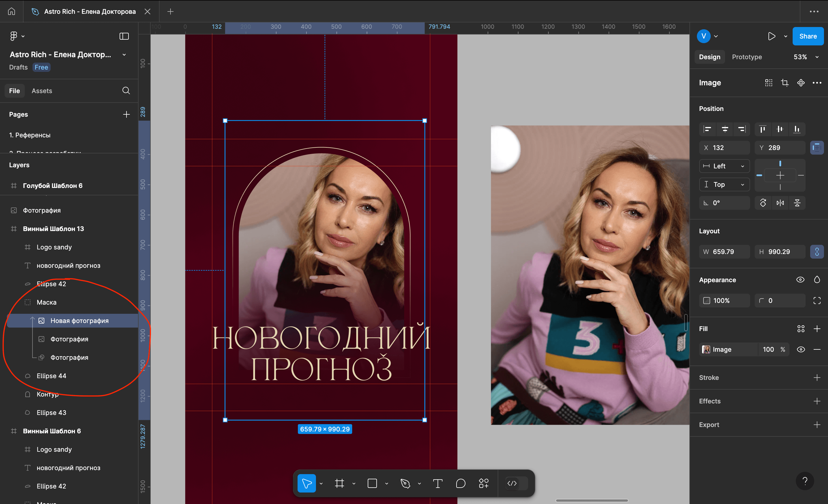Open the search icon in File panel
Image resolution: width=828 pixels, height=504 pixels.
click(126, 90)
